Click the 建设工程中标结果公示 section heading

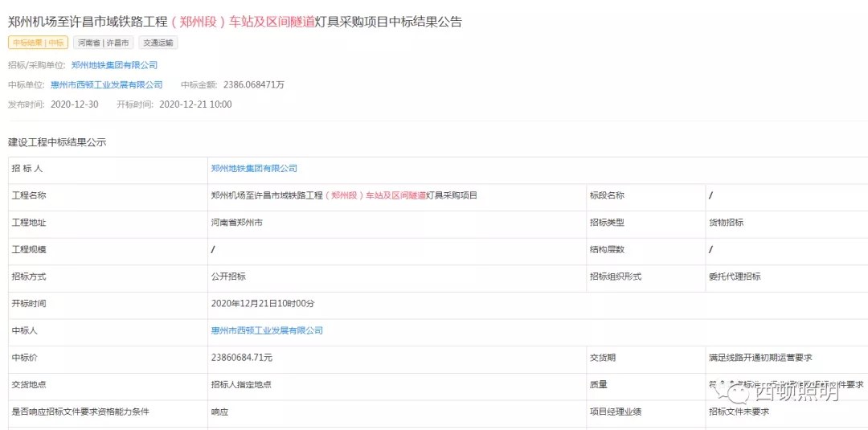pos(57,142)
